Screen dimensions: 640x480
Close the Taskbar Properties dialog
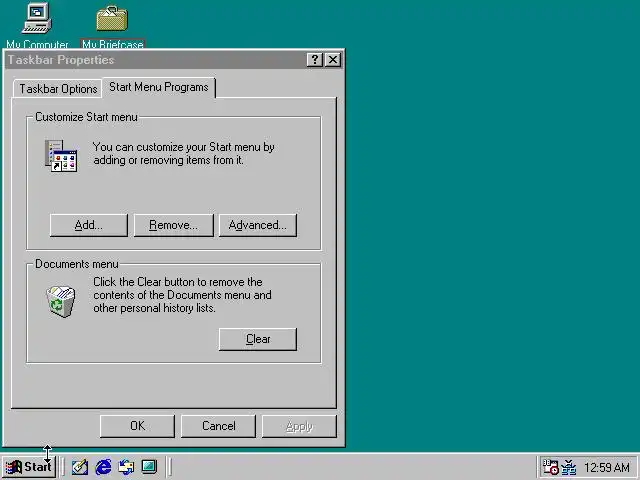tap(333, 60)
